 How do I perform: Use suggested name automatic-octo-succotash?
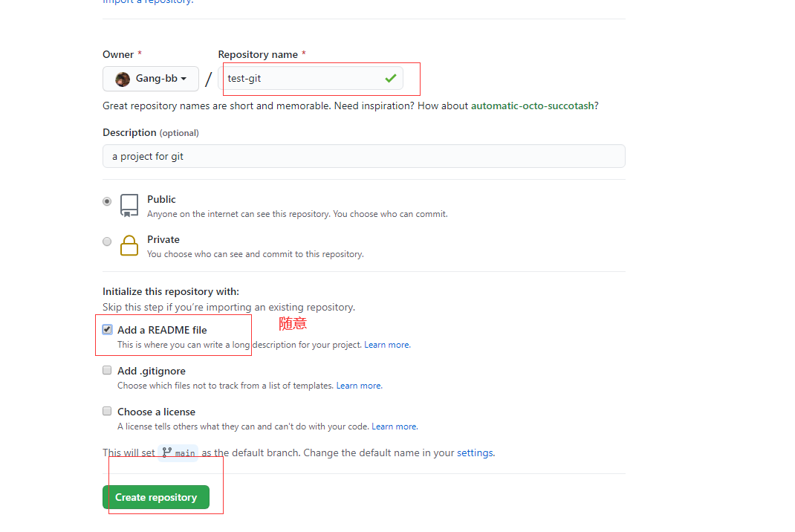533,106
